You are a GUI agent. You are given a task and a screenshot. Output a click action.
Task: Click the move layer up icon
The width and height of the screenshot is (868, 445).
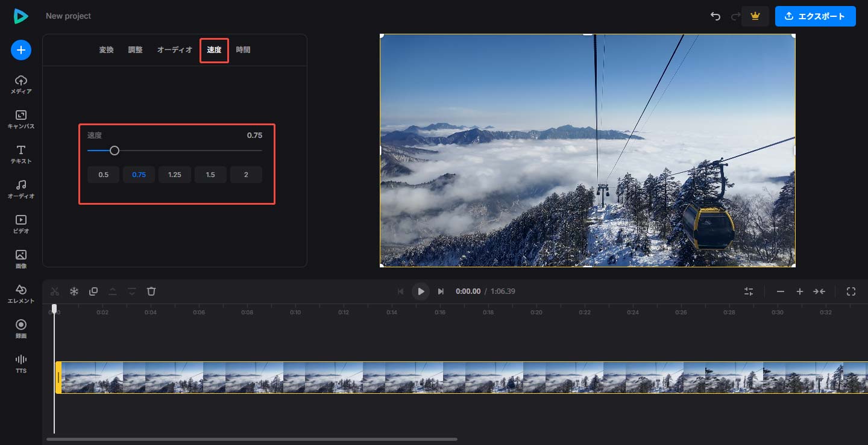tap(113, 291)
